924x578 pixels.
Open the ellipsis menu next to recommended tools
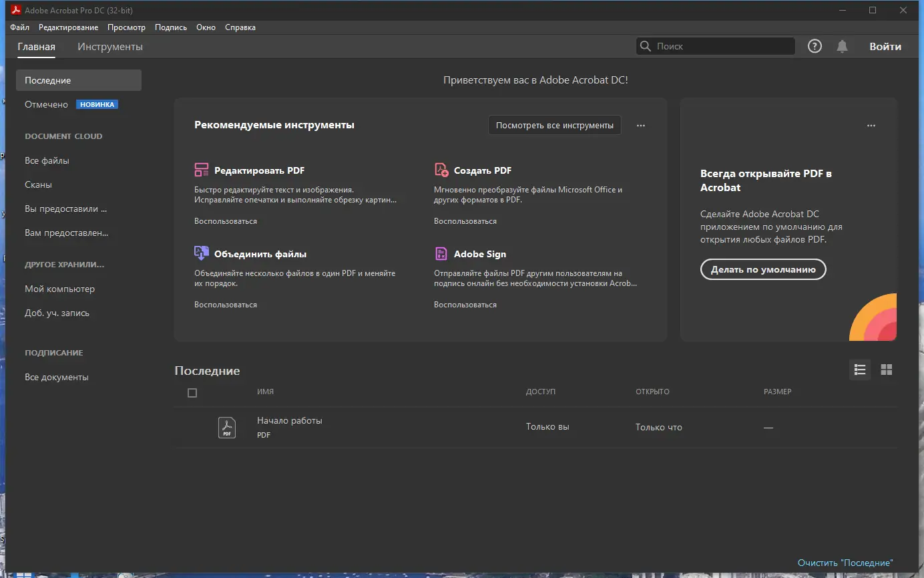[x=640, y=125]
